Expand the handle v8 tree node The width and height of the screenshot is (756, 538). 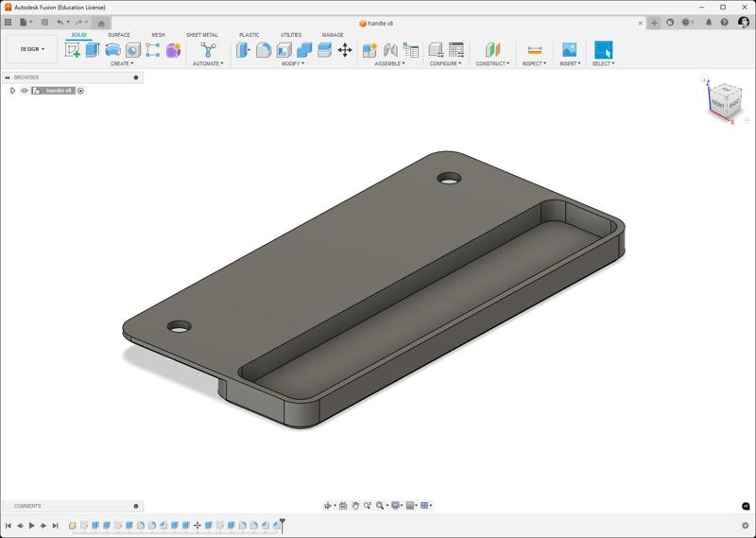(12, 91)
